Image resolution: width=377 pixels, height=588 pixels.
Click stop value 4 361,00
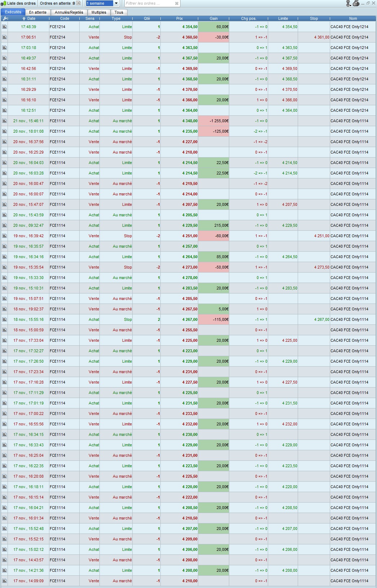[x=322, y=37]
